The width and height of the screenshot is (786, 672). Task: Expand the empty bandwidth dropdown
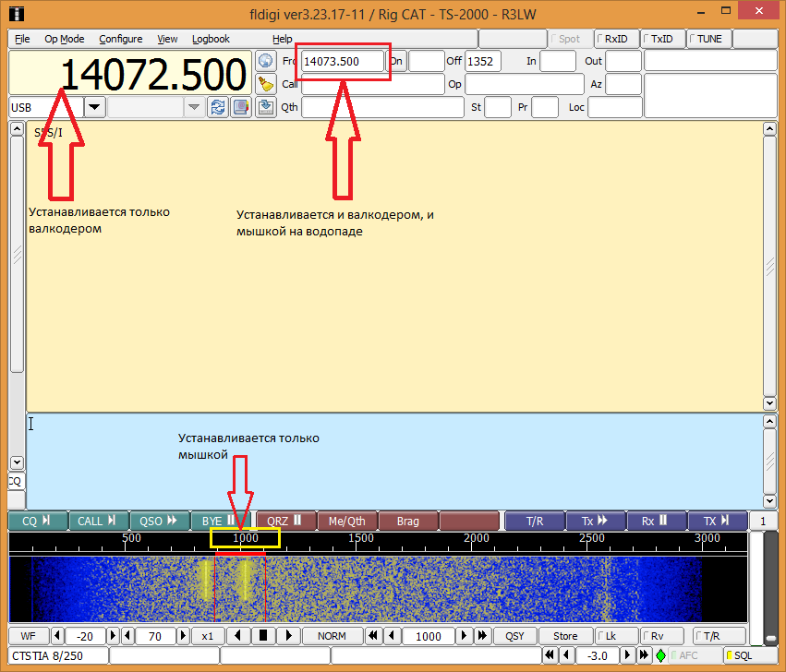(x=194, y=107)
